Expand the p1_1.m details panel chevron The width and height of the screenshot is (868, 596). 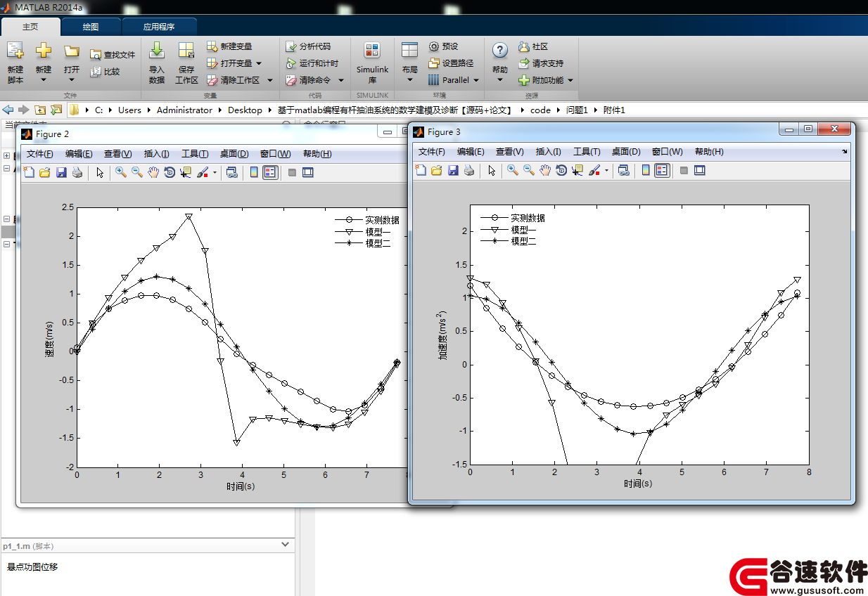pos(285,545)
